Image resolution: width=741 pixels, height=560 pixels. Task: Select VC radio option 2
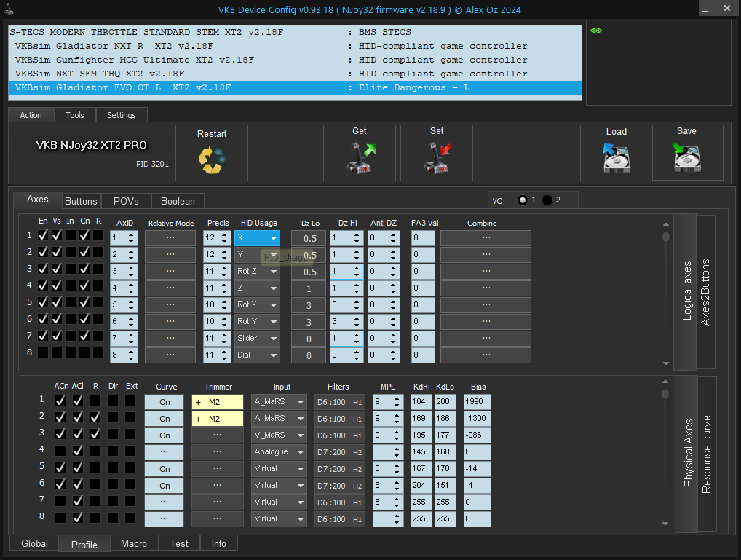pyautogui.click(x=547, y=200)
